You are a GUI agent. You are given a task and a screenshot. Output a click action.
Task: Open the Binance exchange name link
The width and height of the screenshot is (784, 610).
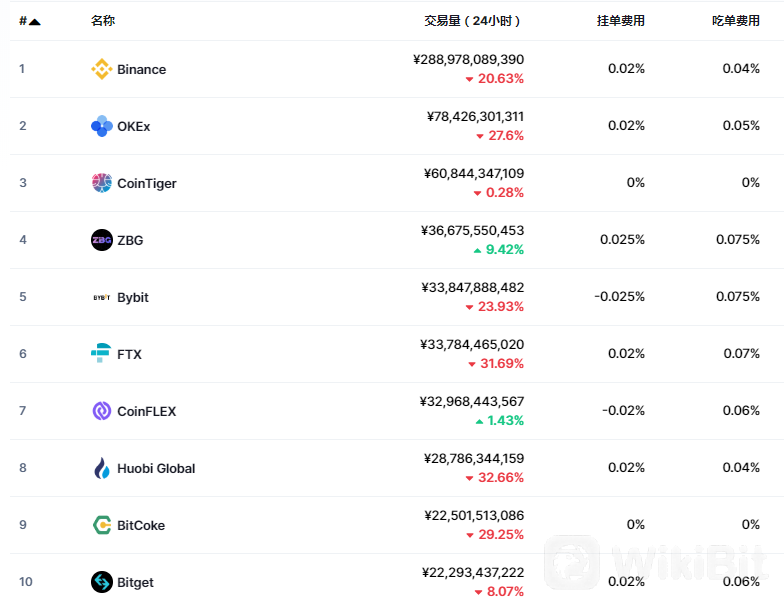(142, 70)
